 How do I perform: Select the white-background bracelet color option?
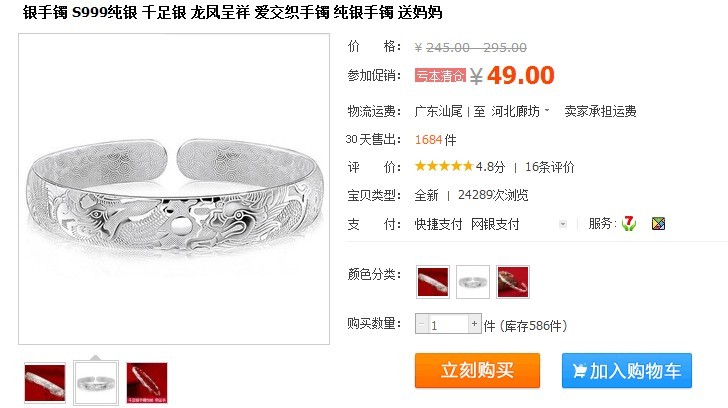[473, 282]
